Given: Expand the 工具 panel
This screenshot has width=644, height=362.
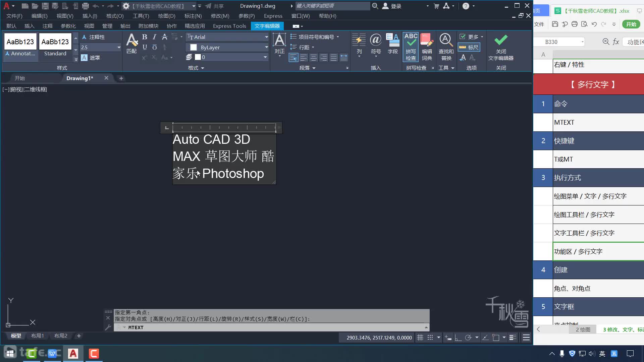Looking at the screenshot, I should click(x=446, y=68).
